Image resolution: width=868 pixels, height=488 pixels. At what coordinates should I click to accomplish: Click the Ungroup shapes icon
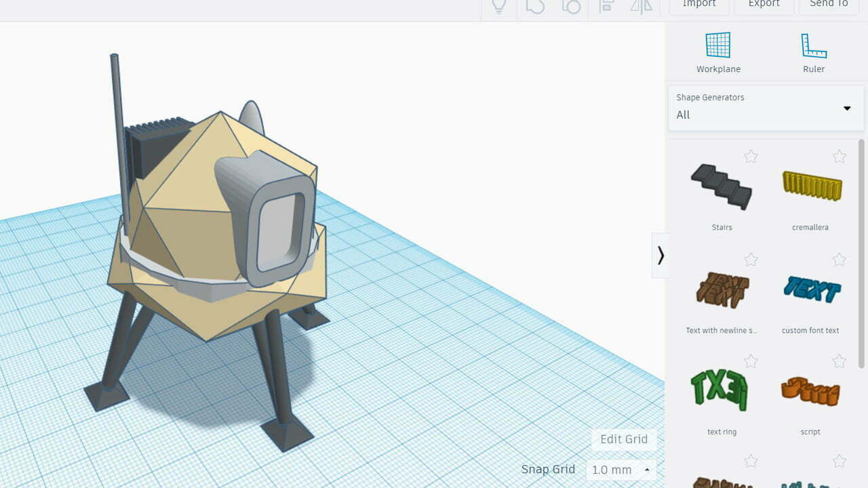tap(571, 5)
